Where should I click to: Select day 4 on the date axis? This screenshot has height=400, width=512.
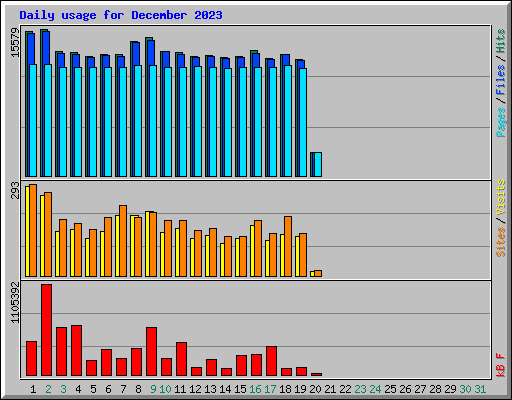pos(78,389)
